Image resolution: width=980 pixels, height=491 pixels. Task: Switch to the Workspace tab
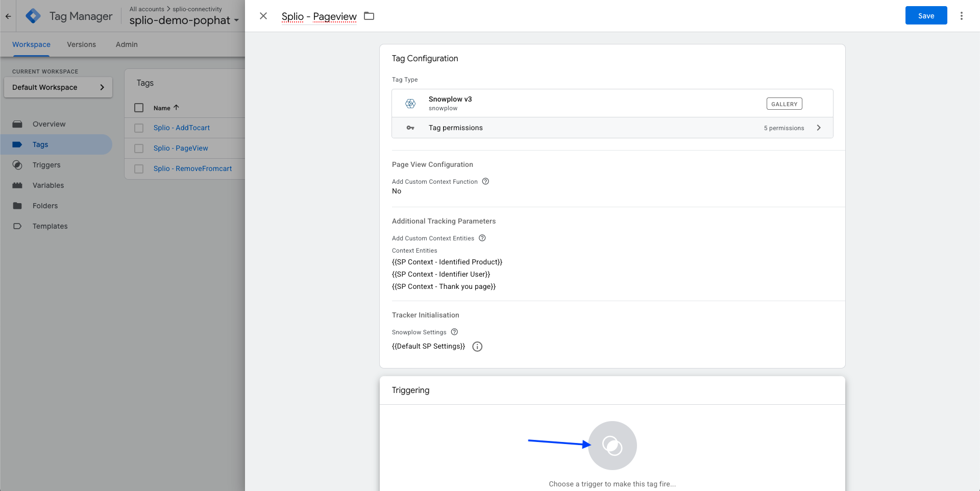click(x=31, y=44)
